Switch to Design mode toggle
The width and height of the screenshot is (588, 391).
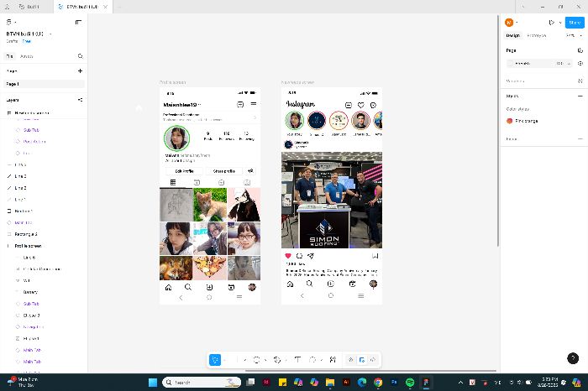click(x=362, y=360)
